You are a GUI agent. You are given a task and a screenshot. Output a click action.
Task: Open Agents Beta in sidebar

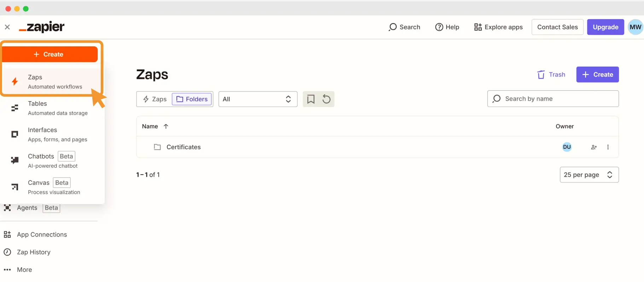[32, 208]
